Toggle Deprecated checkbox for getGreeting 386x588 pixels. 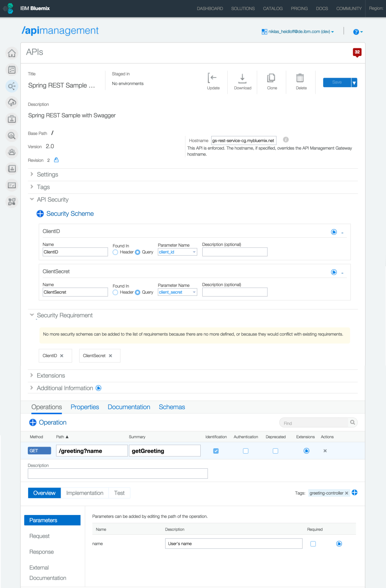click(275, 451)
